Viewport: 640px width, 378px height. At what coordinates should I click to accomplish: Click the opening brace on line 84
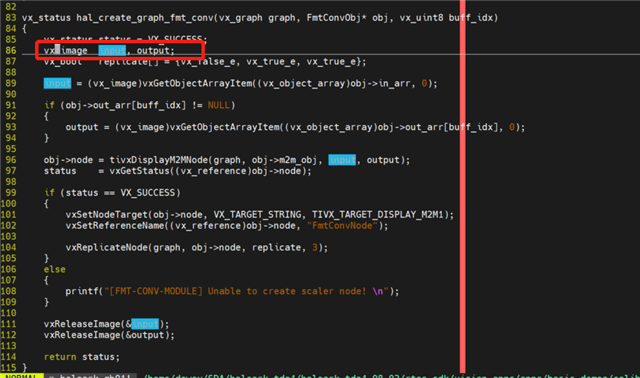(x=24, y=29)
